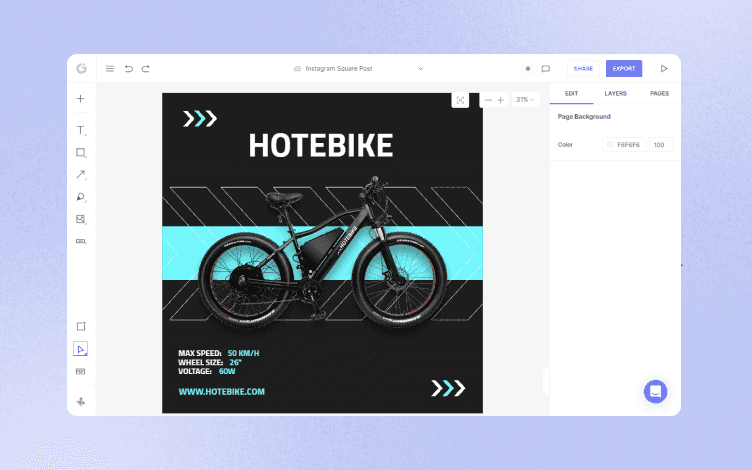This screenshot has height=470, width=752.
Task: Select the bike image on canvas
Action: tap(322, 253)
